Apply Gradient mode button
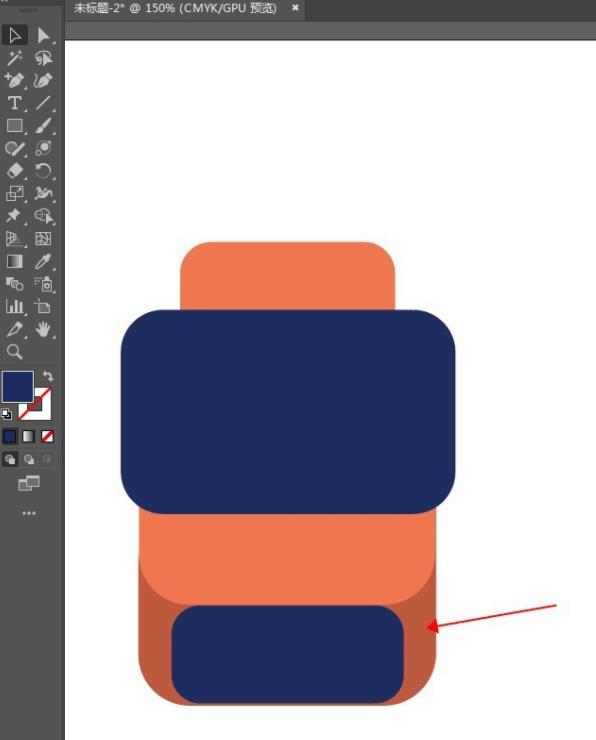Screen dimensions: 596x740 pyautogui.click(x=29, y=437)
